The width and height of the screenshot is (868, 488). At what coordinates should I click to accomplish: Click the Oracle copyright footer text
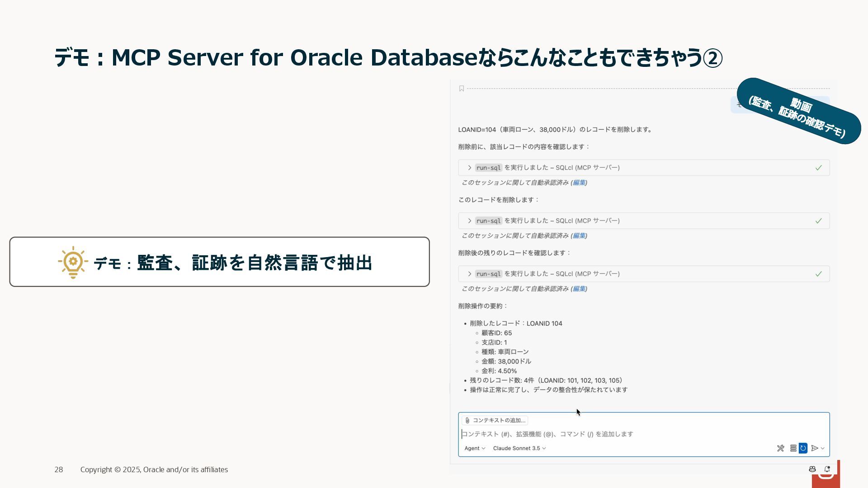click(154, 470)
